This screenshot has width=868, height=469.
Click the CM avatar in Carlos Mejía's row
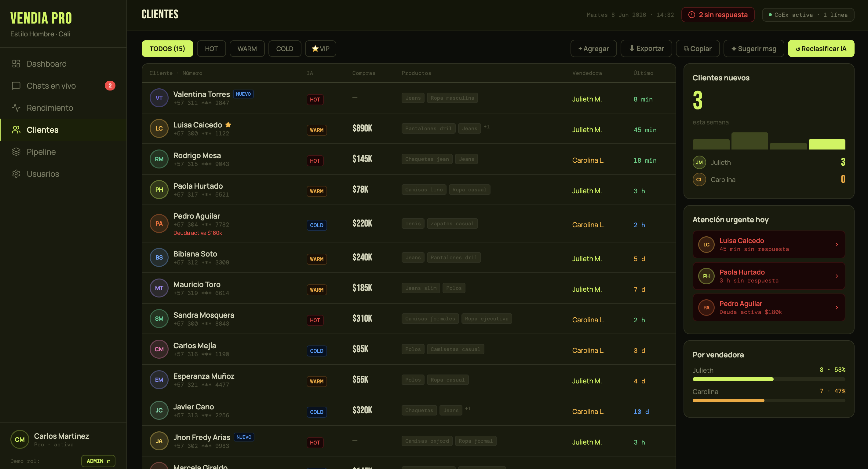pyautogui.click(x=159, y=349)
